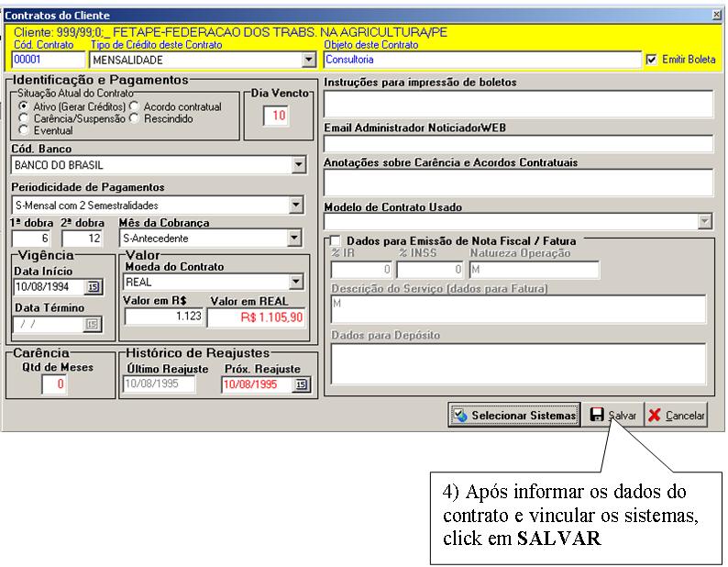Enable Dados para Emissão de Nota Fiscal
Screen dimensions: 728x567
click(x=335, y=240)
